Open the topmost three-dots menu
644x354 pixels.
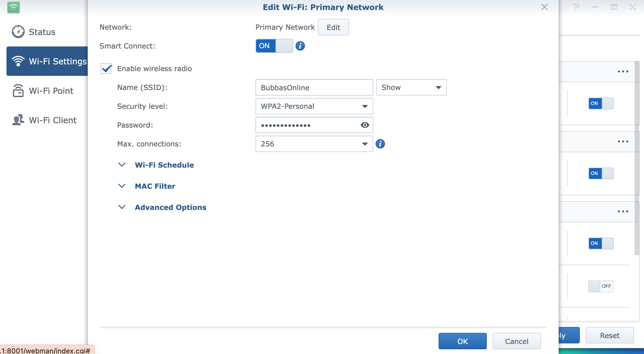[623, 71]
